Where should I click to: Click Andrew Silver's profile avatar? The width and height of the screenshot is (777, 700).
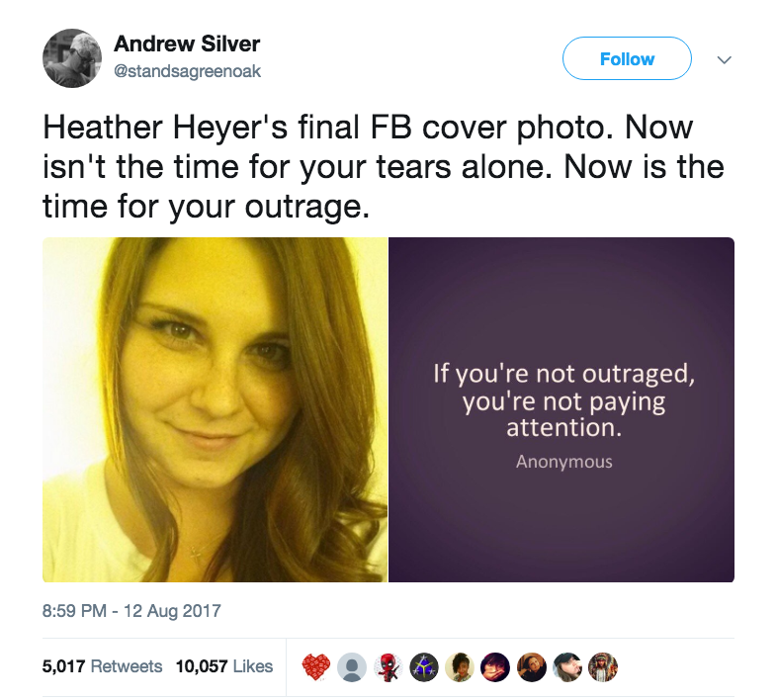pyautogui.click(x=72, y=58)
